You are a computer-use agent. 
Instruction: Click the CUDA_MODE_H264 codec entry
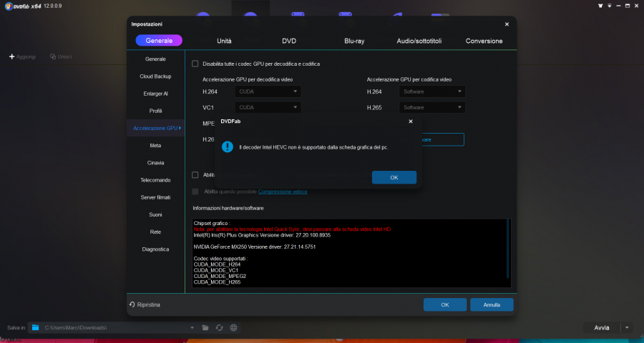[218, 264]
